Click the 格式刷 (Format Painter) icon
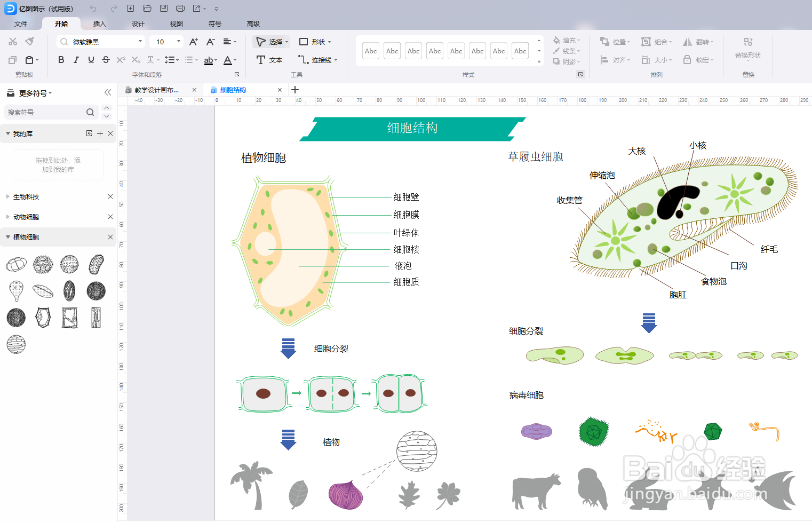This screenshot has height=522, width=812. (x=30, y=41)
